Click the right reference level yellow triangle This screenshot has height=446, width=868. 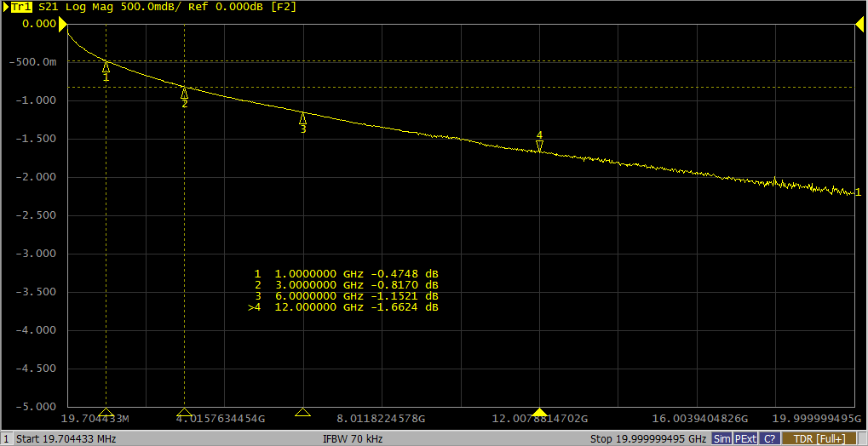pos(859,27)
